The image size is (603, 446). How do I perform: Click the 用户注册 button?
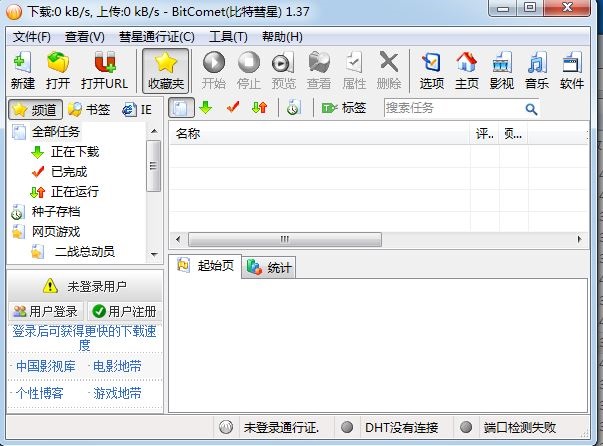coord(125,311)
